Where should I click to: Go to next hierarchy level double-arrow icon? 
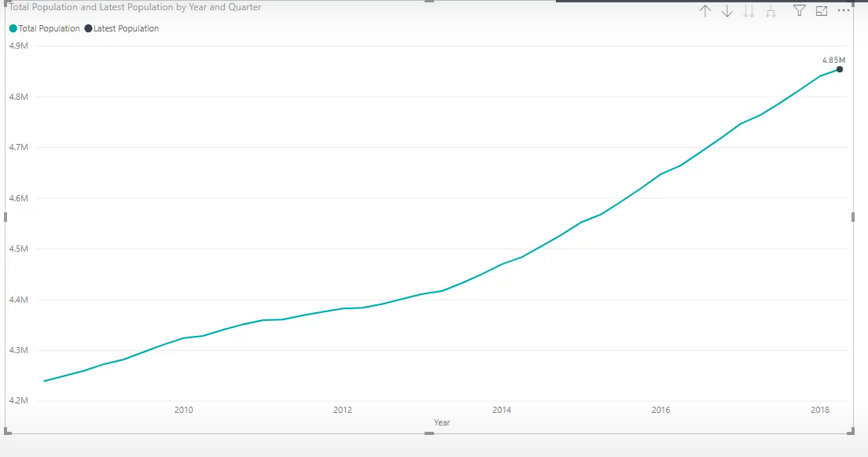(x=749, y=11)
